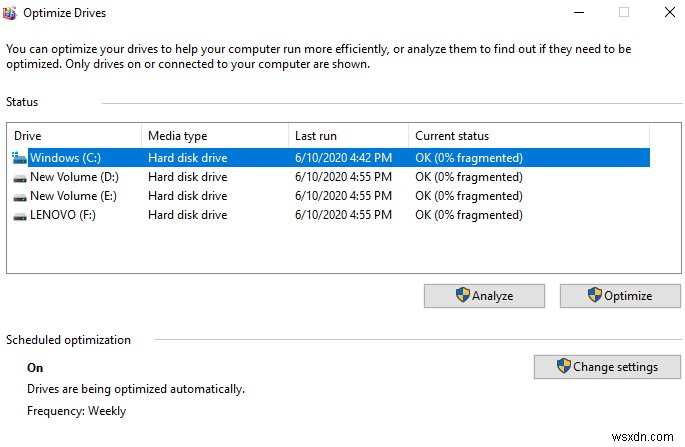This screenshot has height=447, width=685.
Task: Click the Last run time for New Volume (D:)
Action: pyautogui.click(x=343, y=177)
